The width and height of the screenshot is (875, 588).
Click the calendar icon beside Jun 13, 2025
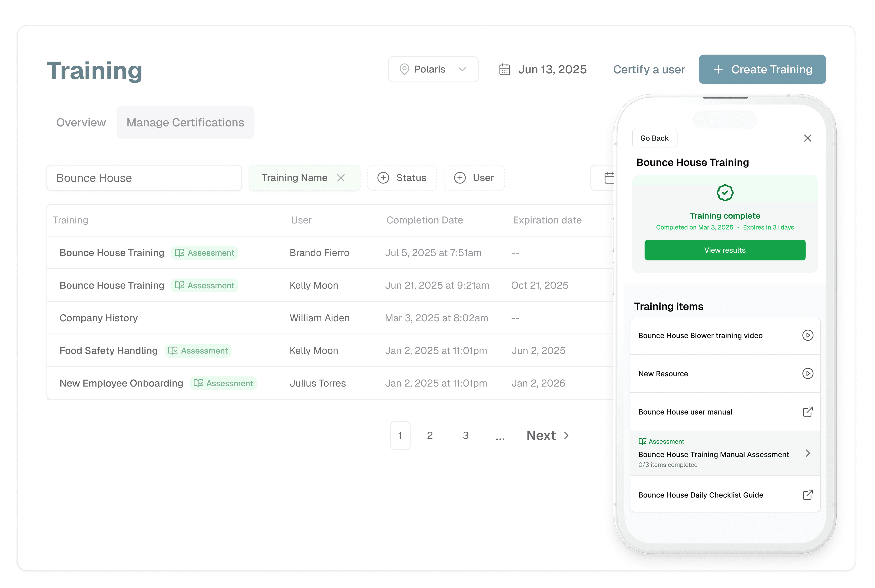(504, 70)
